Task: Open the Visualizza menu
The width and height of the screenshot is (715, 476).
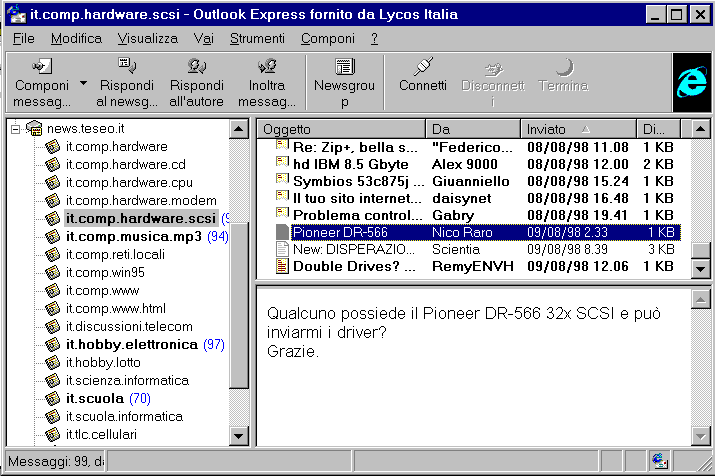Action: [x=147, y=38]
